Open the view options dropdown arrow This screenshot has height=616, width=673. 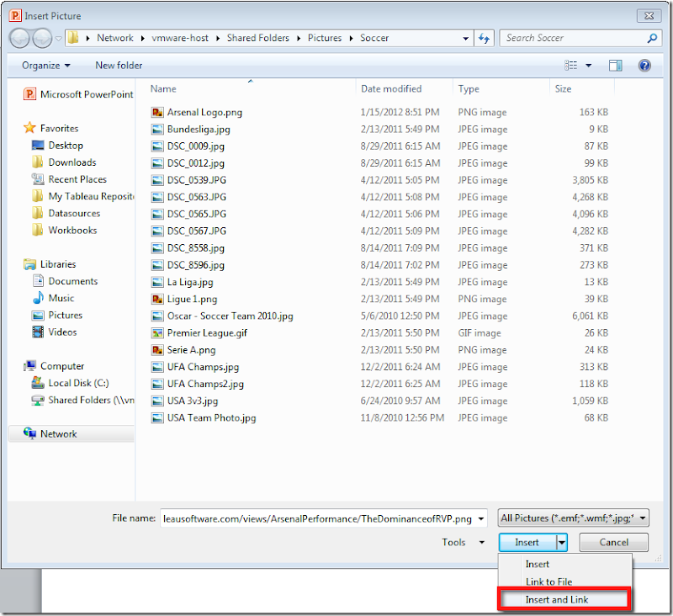pyautogui.click(x=588, y=66)
